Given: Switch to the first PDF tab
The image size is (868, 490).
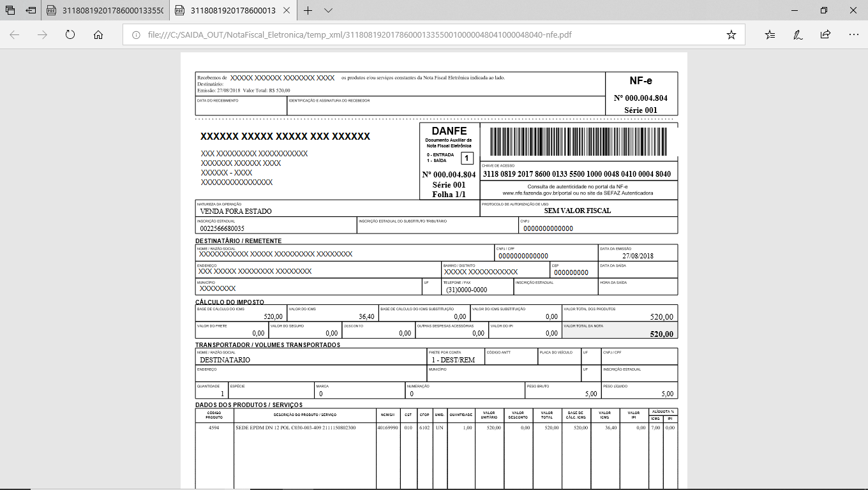Looking at the screenshot, I should pyautogui.click(x=105, y=10).
